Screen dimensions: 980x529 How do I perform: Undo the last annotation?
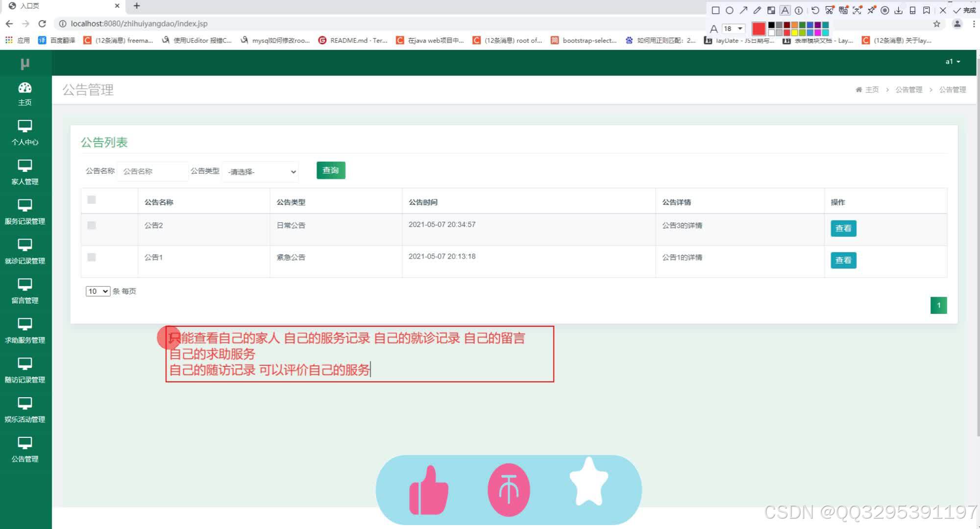[x=815, y=10]
